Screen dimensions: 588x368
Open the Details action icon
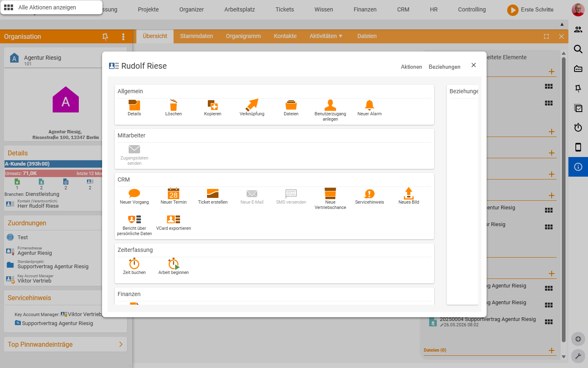[x=134, y=105]
